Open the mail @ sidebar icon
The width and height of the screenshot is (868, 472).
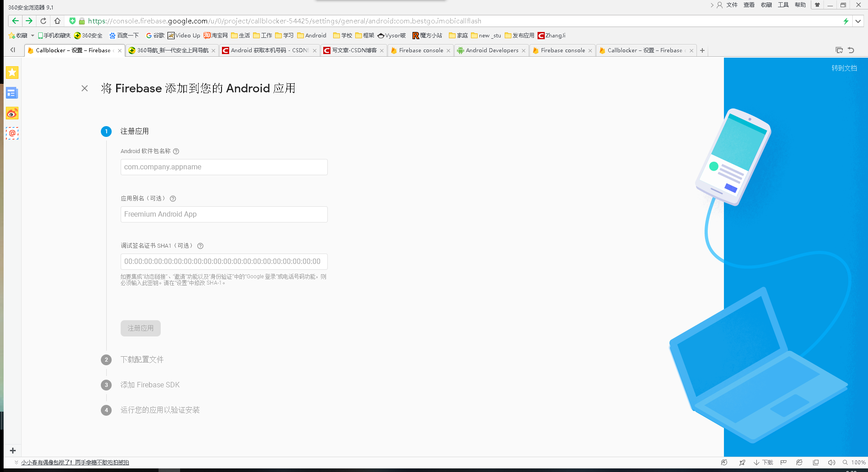12,133
